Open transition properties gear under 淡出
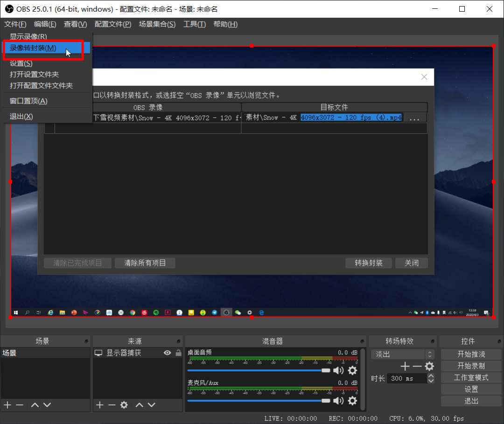Viewport: 504px width, 424px height. (x=429, y=366)
